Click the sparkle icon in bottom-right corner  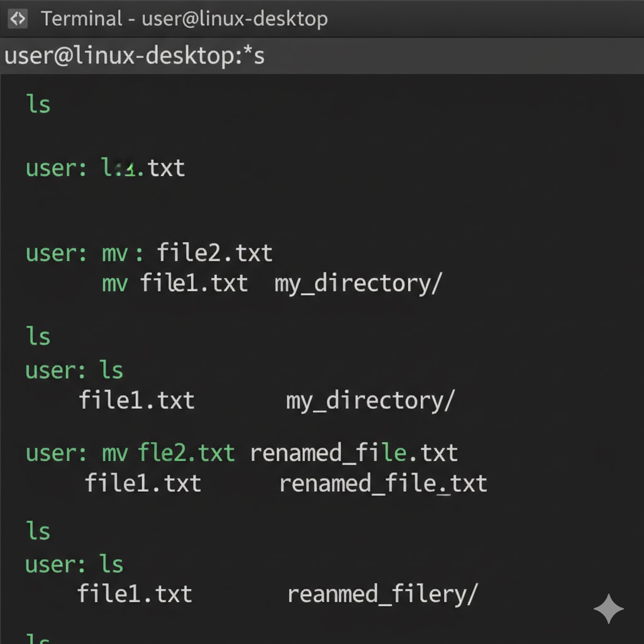pyautogui.click(x=608, y=608)
